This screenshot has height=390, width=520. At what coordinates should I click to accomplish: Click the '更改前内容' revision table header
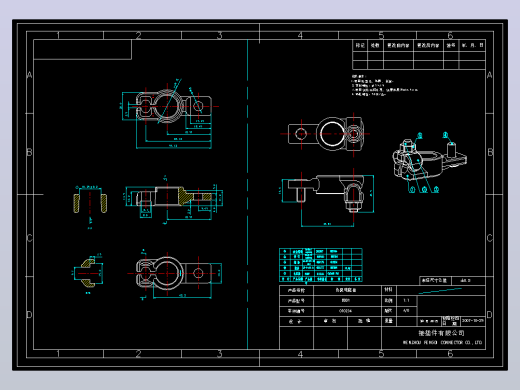398,45
